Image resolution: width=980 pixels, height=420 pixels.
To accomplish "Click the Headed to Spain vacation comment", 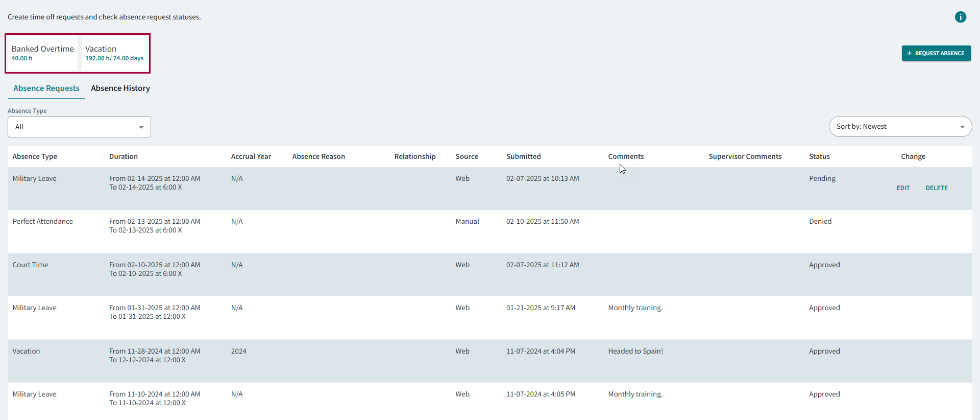I will [635, 351].
